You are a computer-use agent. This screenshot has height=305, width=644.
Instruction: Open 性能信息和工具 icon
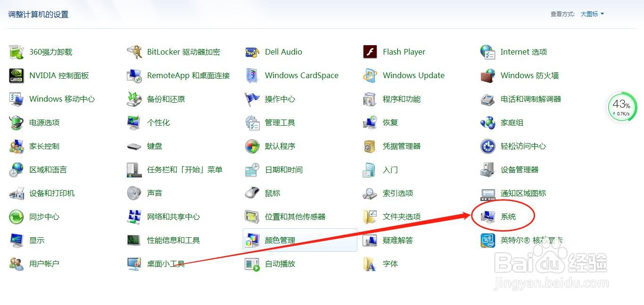click(134, 240)
